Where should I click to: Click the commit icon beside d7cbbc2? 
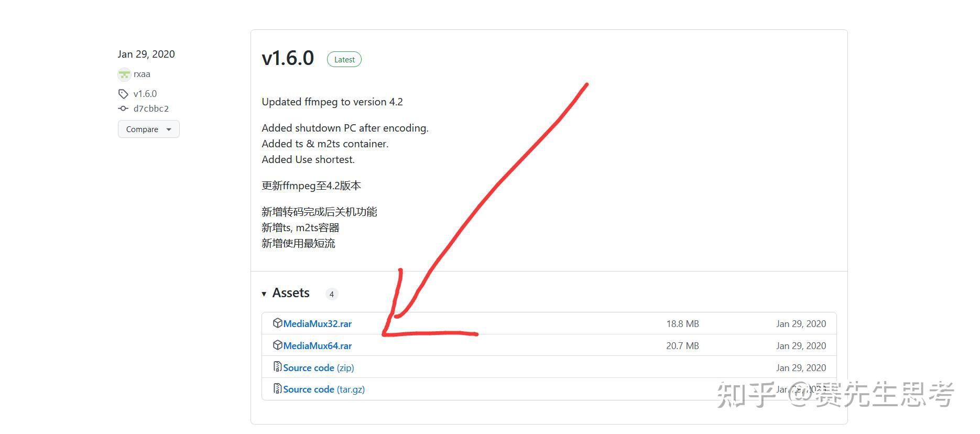123,108
